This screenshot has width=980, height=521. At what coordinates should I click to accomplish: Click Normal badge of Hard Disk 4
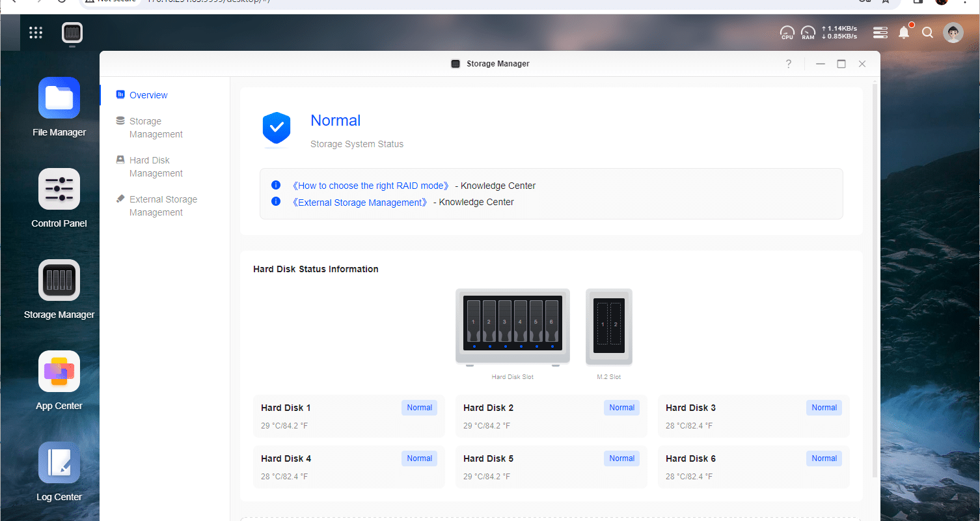(x=419, y=458)
